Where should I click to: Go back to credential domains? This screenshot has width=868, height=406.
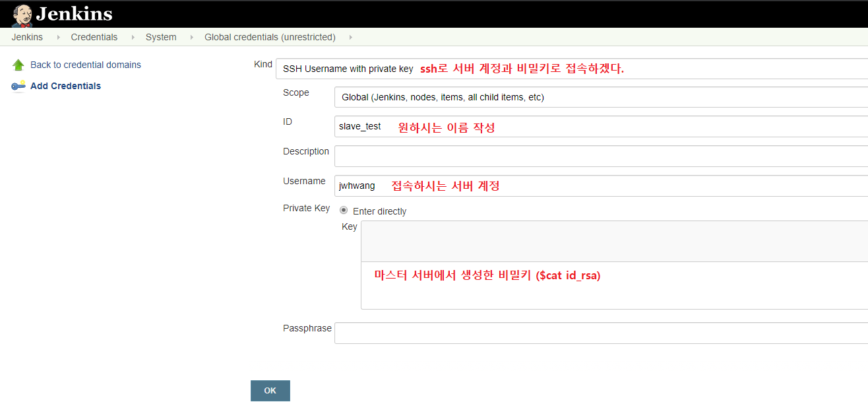[86, 65]
